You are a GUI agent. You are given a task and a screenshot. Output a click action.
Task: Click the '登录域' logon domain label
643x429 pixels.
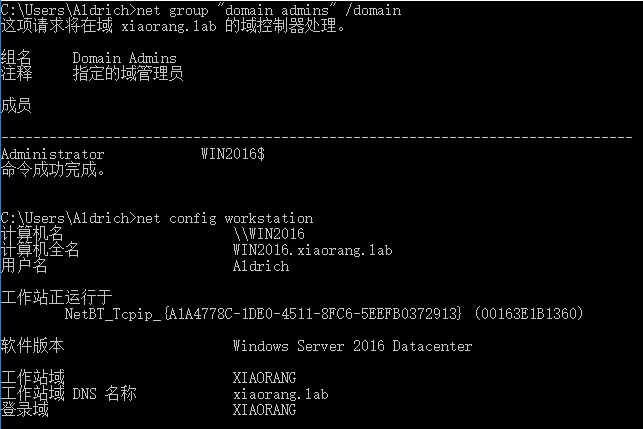point(25,410)
